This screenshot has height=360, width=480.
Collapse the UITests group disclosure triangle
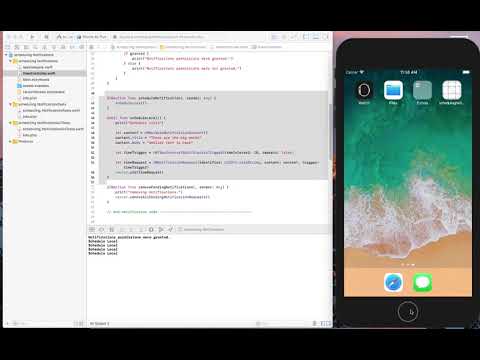pos(10,123)
